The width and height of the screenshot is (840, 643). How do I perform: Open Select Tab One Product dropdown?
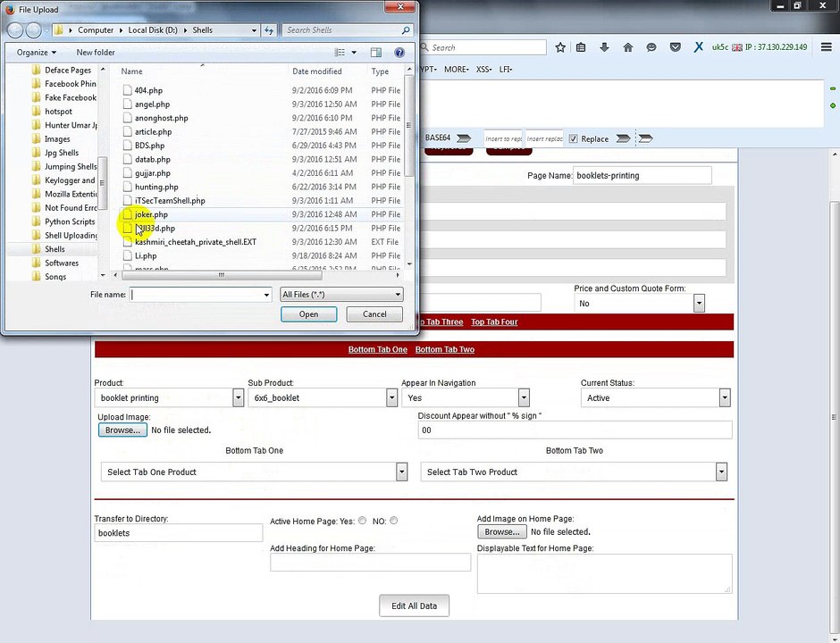click(x=402, y=472)
